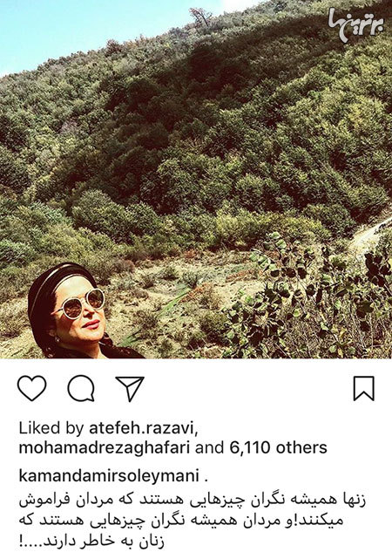Open mohamadrezaghafari's profile
Screen dimensions: 392x552
105,448
